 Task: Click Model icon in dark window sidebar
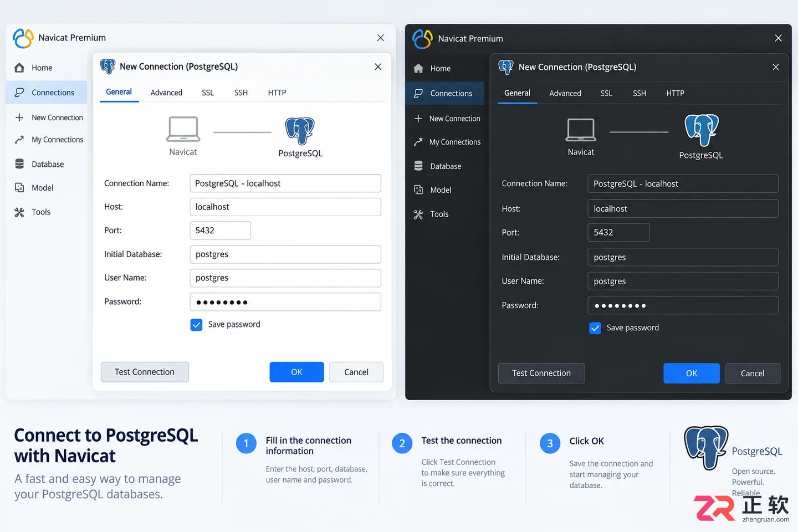point(418,190)
